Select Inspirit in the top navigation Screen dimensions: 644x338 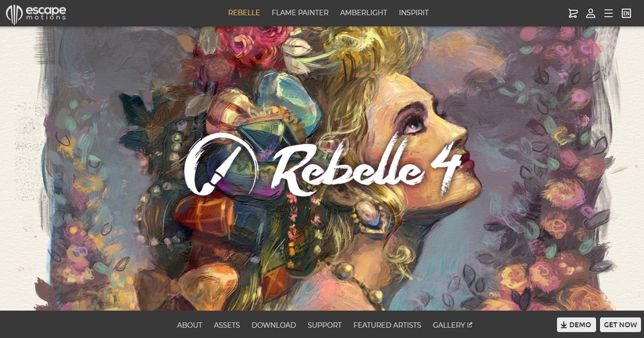(x=413, y=13)
